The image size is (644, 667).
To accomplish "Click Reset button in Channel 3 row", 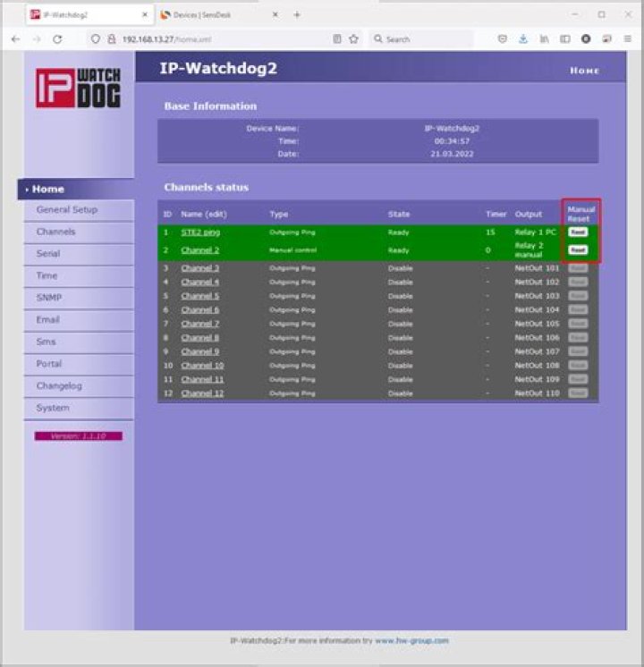I will [x=578, y=268].
